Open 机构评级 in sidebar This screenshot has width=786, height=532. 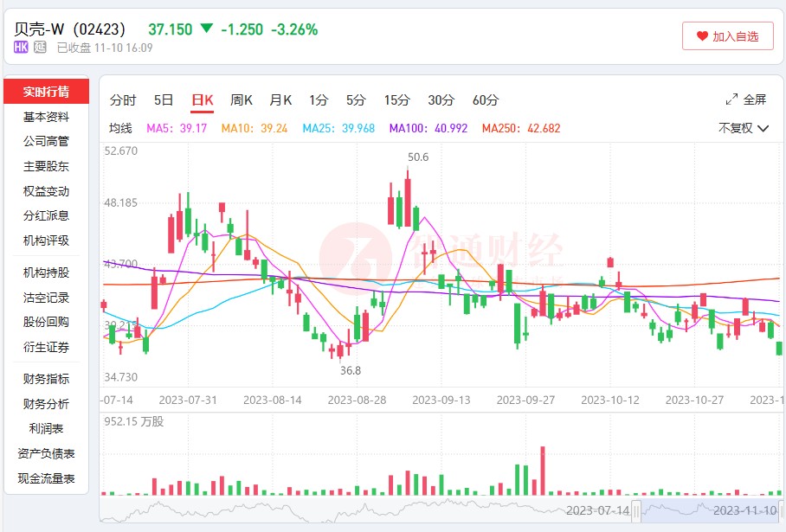pyautogui.click(x=46, y=240)
